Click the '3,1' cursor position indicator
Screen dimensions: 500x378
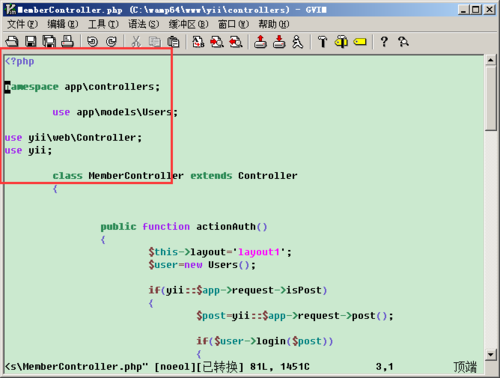(x=384, y=367)
